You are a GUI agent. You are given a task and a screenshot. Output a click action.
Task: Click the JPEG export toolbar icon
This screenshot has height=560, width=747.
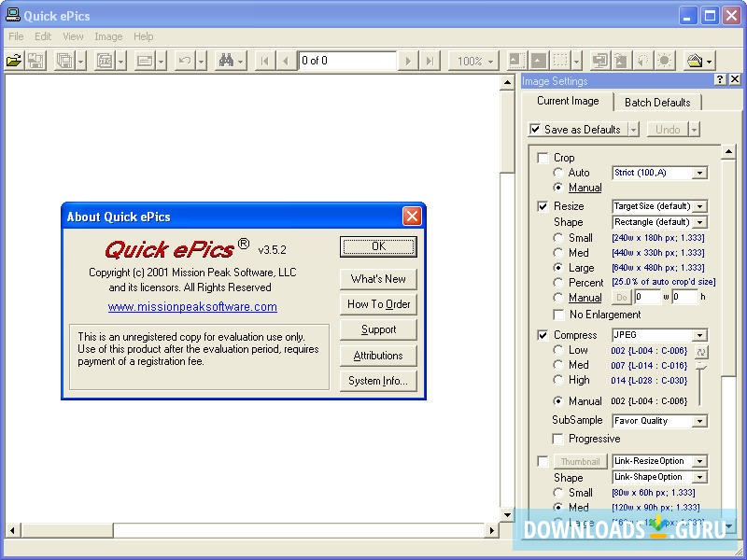click(x=105, y=61)
